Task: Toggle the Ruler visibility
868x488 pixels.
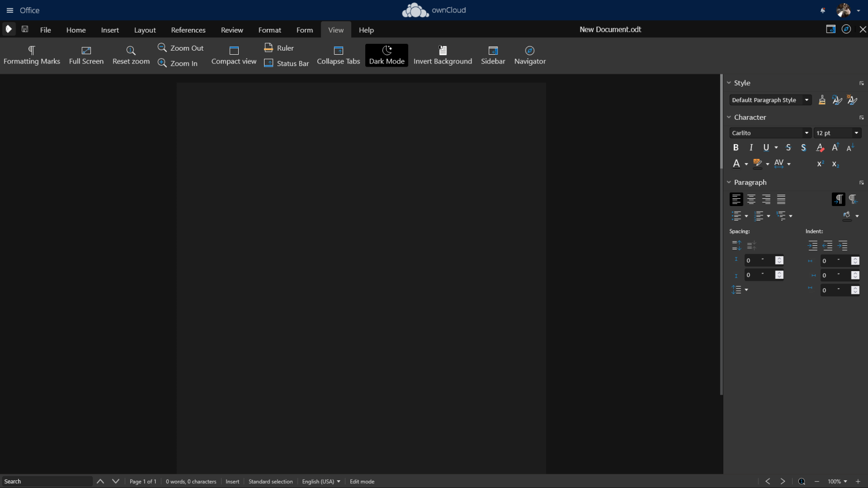Action: tap(279, 48)
